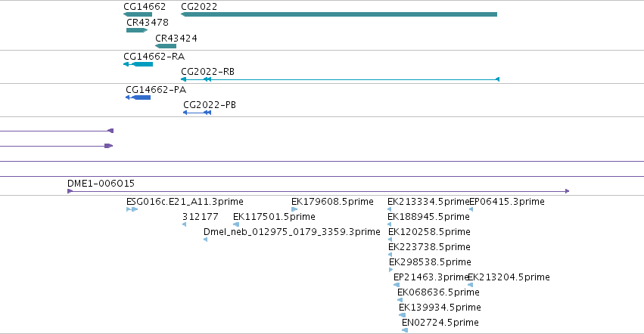Screen dimensions: 644x334
Task: Click the DME1-006015 feature line
Action: pos(319,191)
